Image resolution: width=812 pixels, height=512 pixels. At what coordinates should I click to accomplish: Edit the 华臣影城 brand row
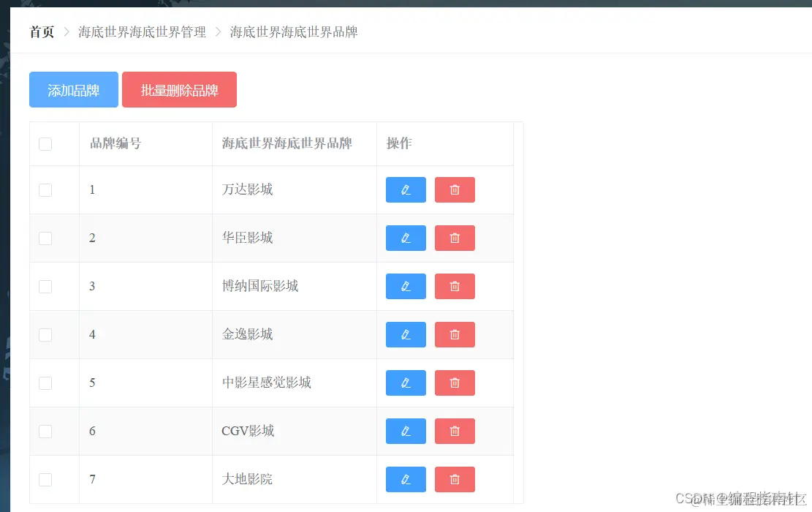pos(406,238)
